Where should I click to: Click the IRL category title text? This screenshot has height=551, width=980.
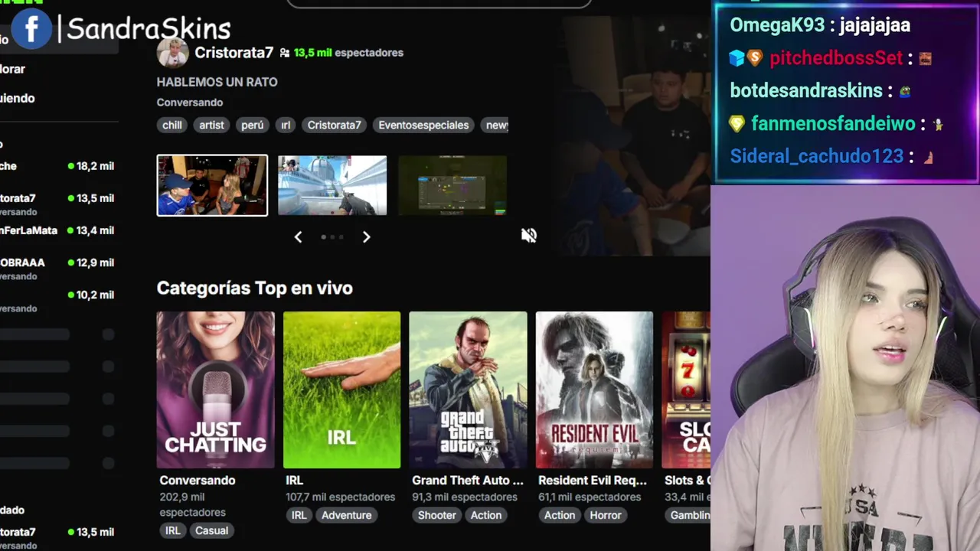point(295,481)
